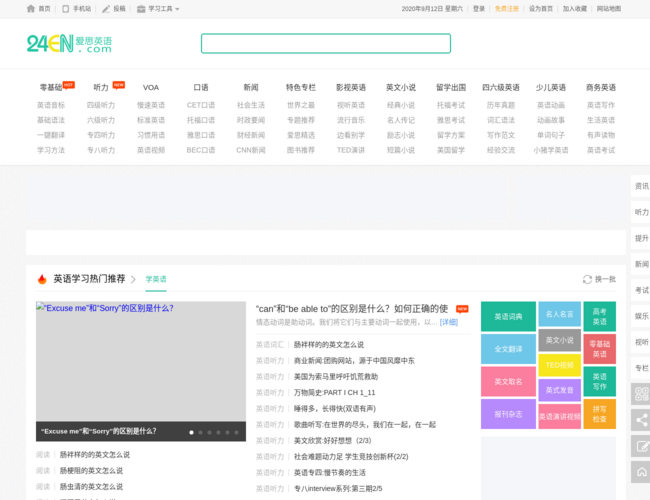The height and width of the screenshot is (500, 650).
Task: Click the yellow TED视频 tile
Action: coord(560,365)
